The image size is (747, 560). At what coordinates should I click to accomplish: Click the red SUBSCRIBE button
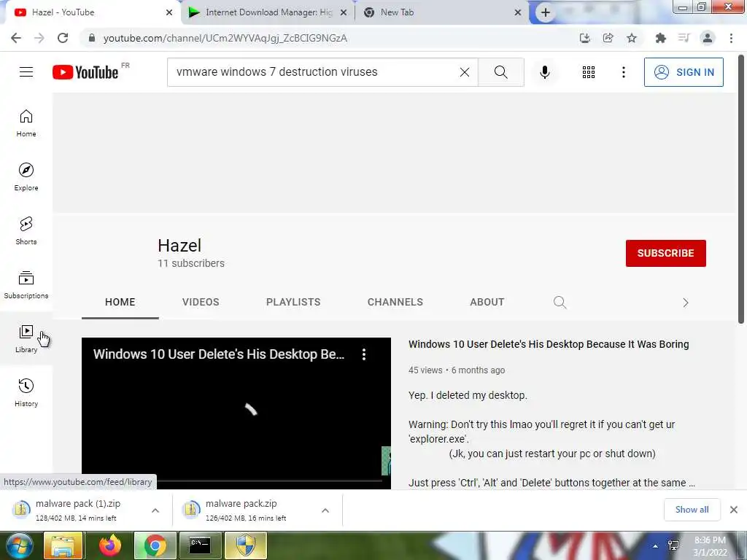(665, 253)
